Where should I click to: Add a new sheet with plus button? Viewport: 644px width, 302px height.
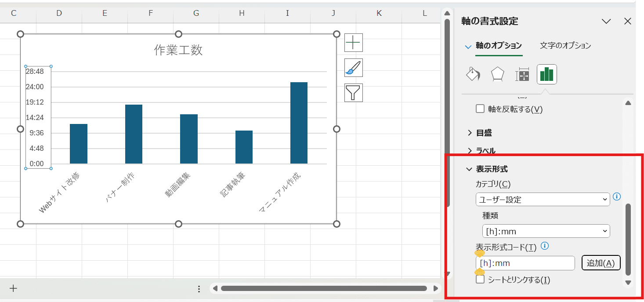(14, 288)
